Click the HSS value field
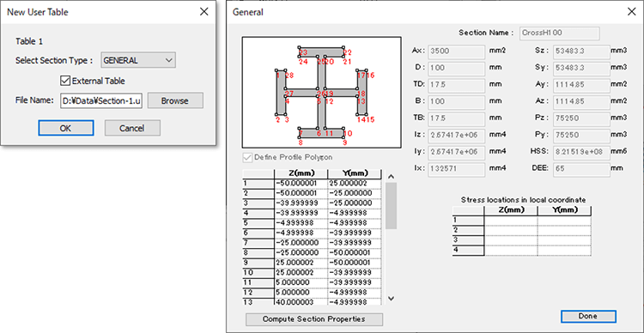Image resolution: width=644 pixels, height=333 pixels. coord(582,152)
